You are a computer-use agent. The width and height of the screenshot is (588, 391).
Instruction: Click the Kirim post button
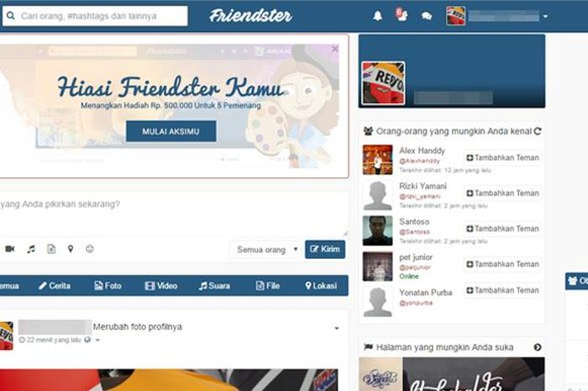[x=325, y=249]
